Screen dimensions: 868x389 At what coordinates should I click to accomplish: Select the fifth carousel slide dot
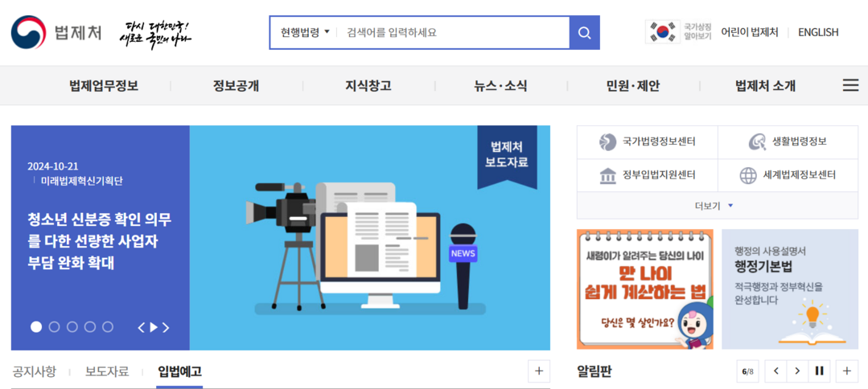(x=107, y=327)
